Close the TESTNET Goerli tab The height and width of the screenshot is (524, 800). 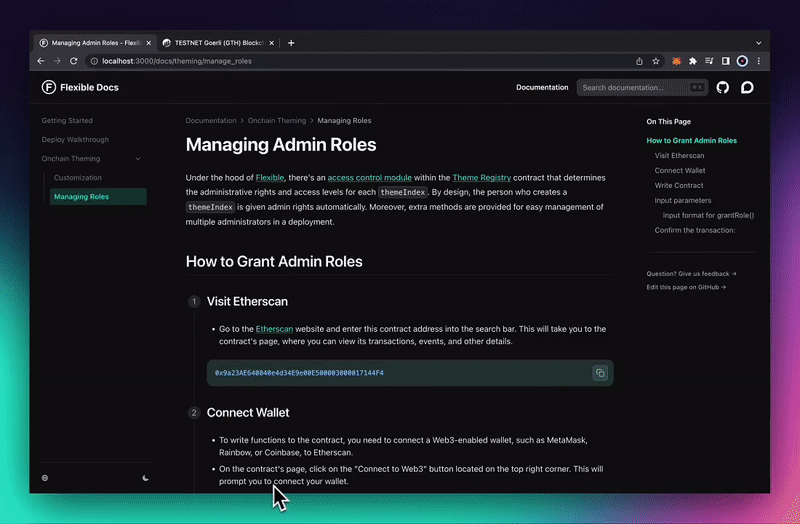pos(271,43)
